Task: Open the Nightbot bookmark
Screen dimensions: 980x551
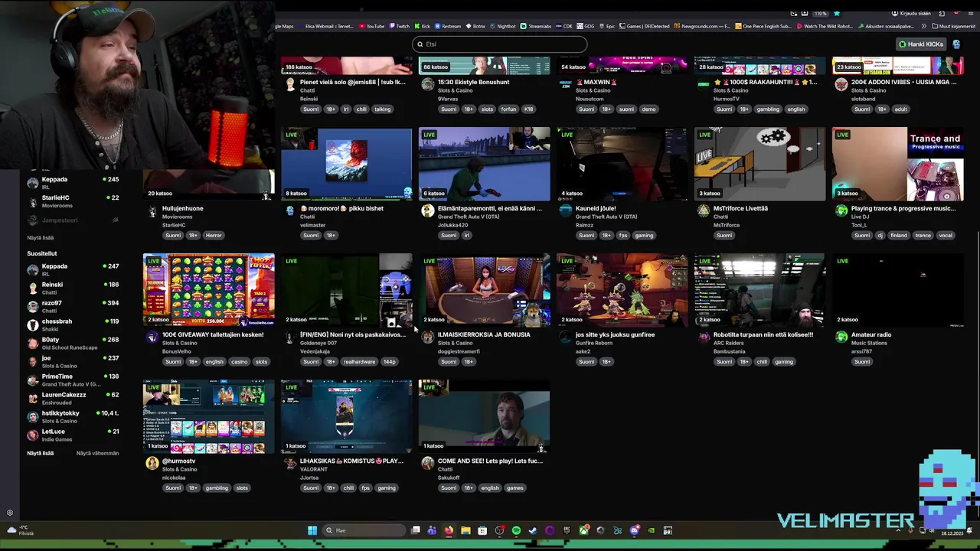Action: coord(502,26)
